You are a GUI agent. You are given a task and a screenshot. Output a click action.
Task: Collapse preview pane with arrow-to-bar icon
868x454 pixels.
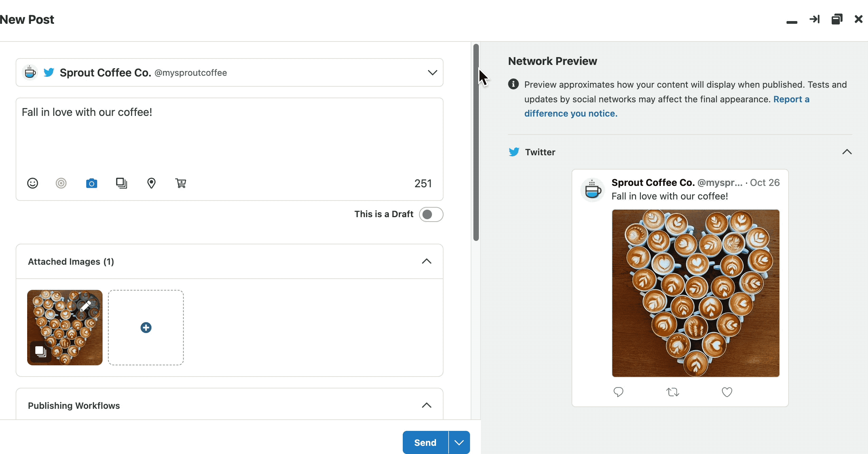(x=814, y=19)
